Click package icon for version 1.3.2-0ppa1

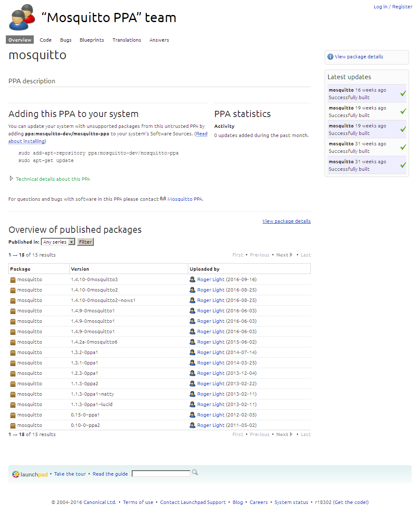click(x=13, y=353)
